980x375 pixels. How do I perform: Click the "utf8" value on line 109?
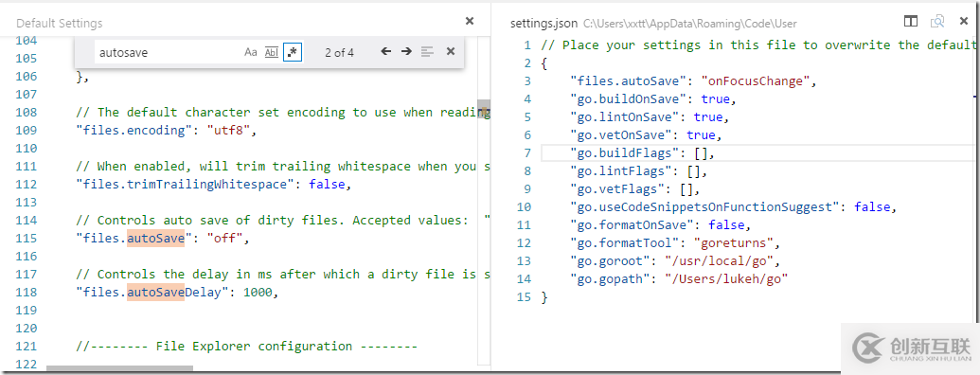tap(228, 131)
